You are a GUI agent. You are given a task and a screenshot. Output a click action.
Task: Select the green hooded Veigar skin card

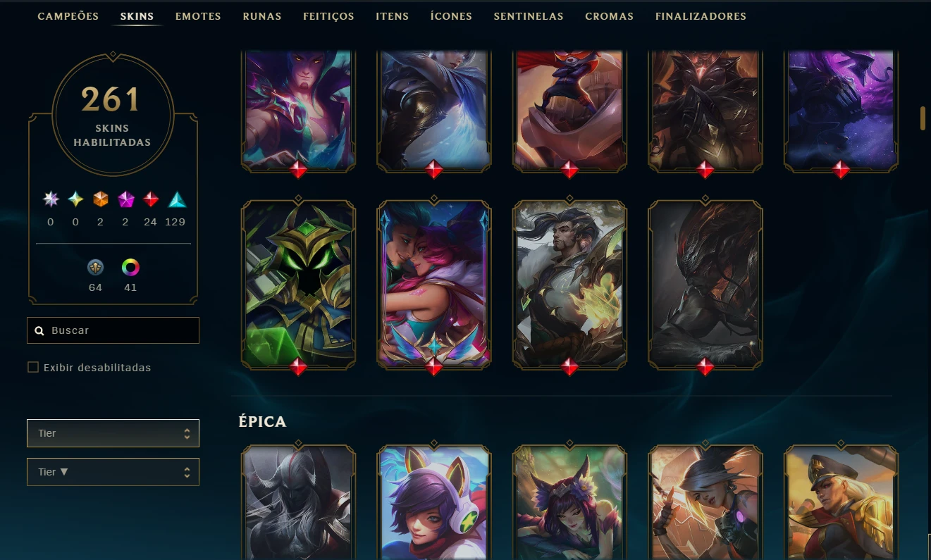[298, 285]
